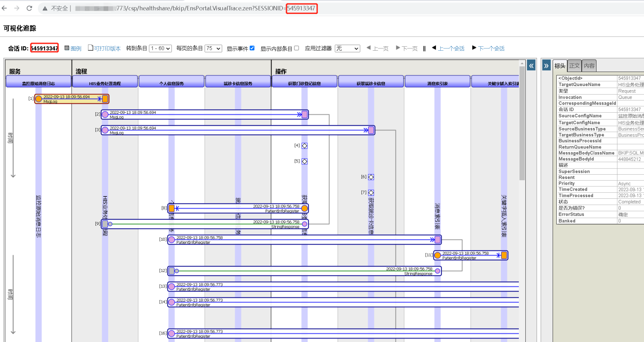Click the browser back arrow

pyautogui.click(x=4, y=8)
